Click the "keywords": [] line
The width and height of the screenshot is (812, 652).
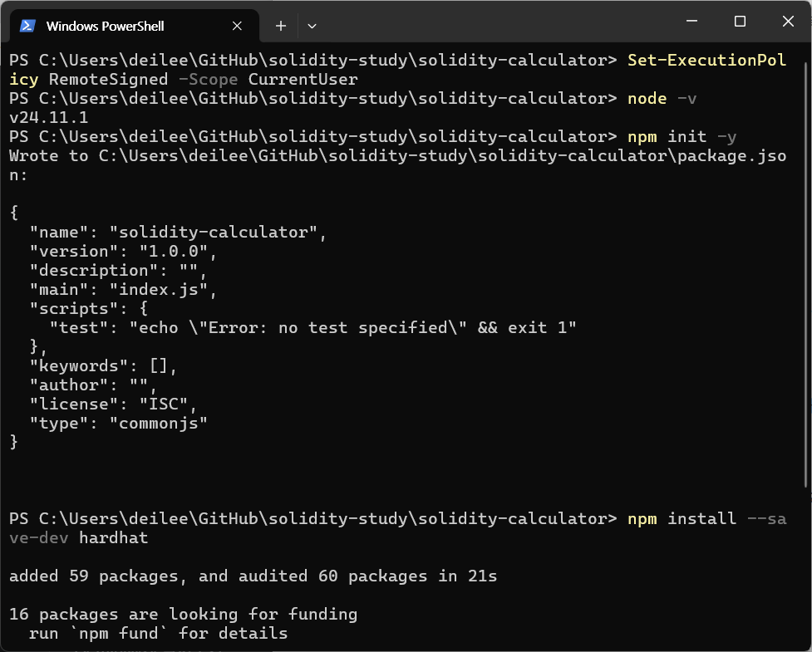tap(104, 366)
